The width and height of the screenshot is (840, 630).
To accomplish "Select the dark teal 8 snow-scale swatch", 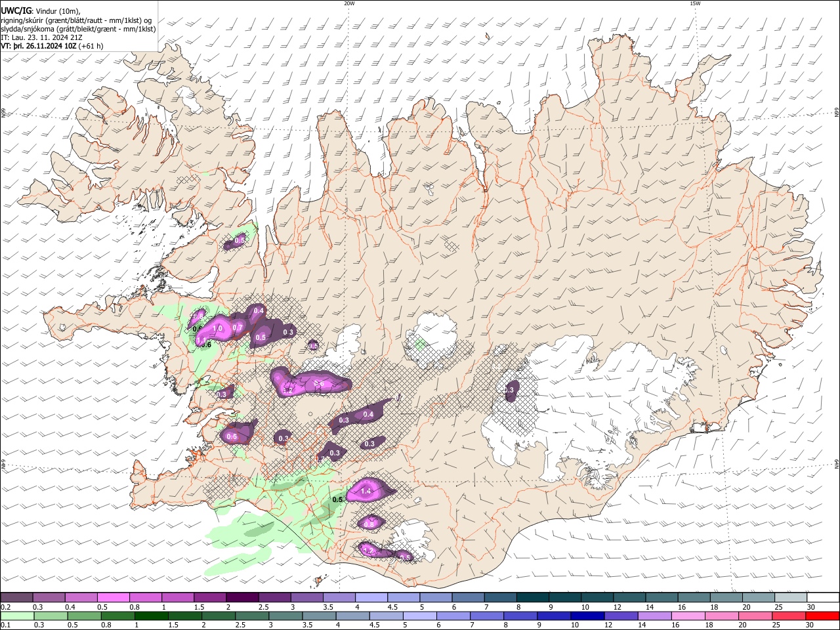I will [x=533, y=597].
